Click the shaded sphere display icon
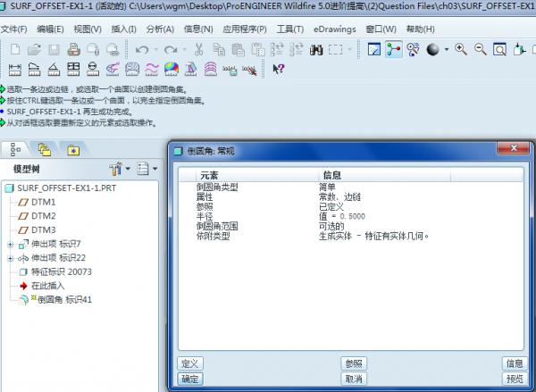The image size is (536, 392). coord(432,50)
